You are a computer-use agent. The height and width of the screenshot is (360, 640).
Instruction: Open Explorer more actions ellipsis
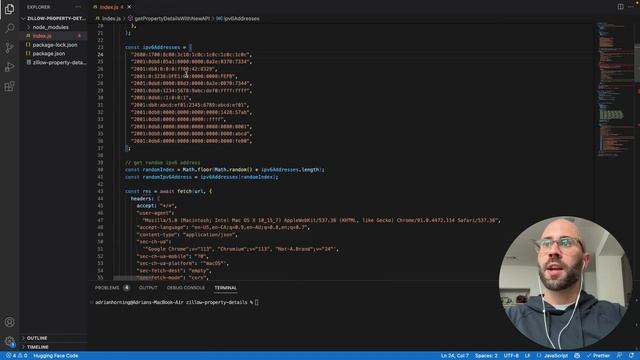78,7
